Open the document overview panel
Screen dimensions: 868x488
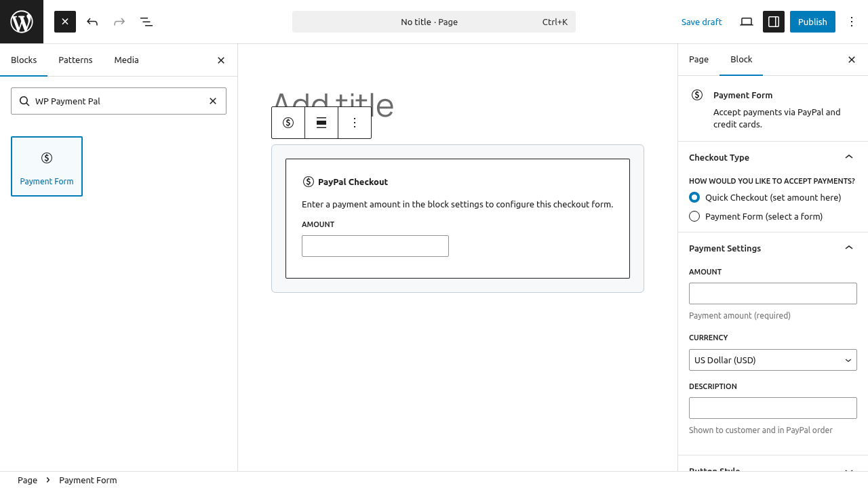tap(146, 22)
